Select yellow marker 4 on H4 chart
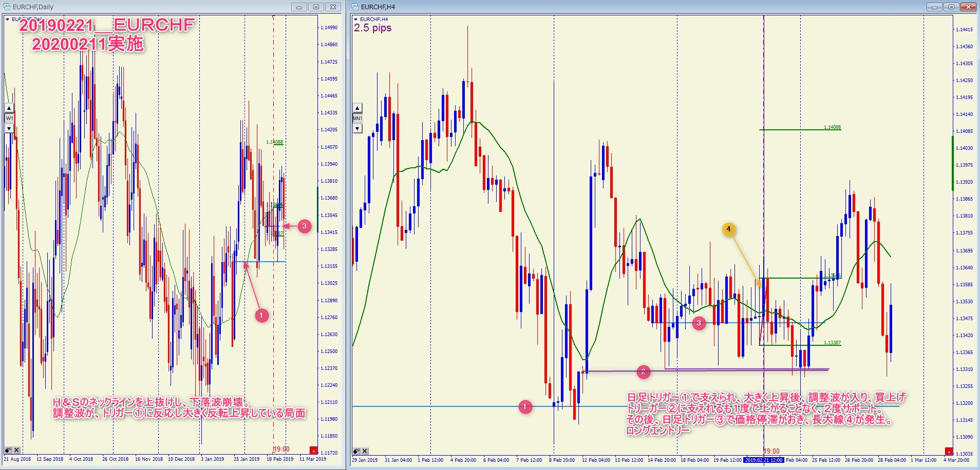 728,229
